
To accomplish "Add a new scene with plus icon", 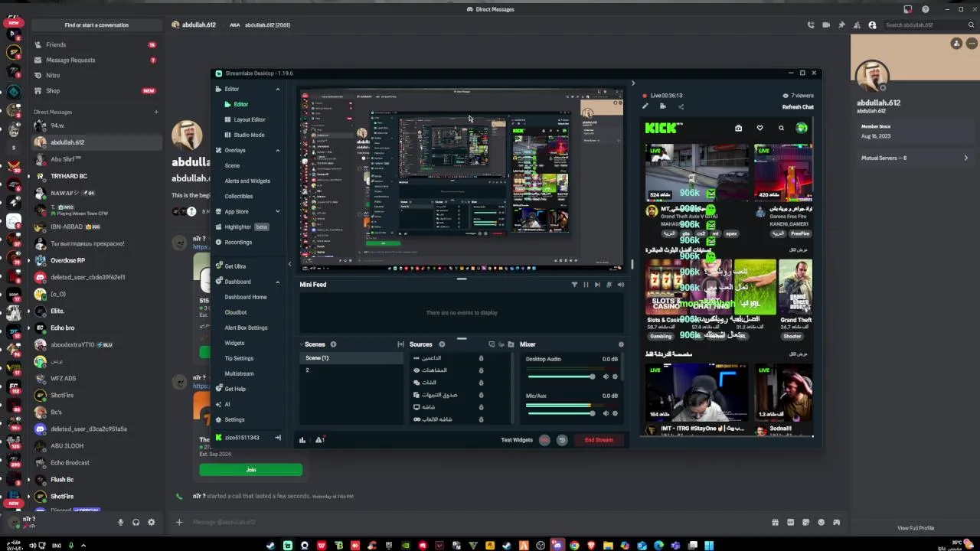I will coord(333,344).
